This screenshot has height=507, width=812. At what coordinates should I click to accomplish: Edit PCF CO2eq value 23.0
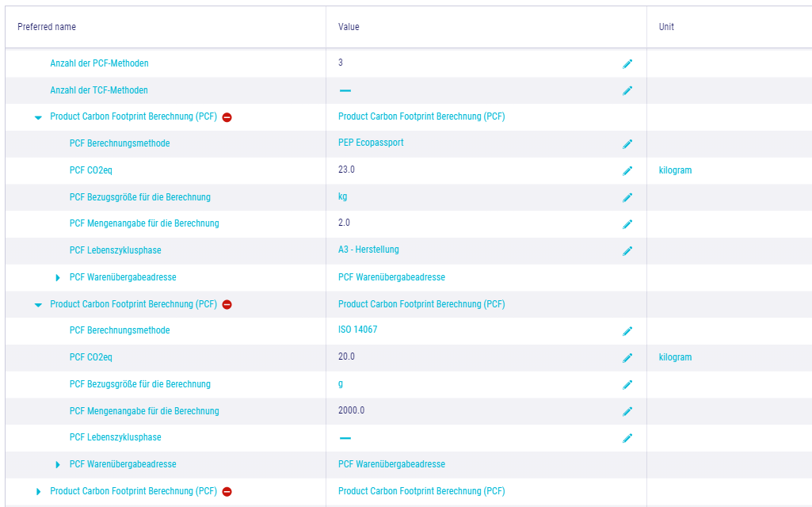[627, 171]
